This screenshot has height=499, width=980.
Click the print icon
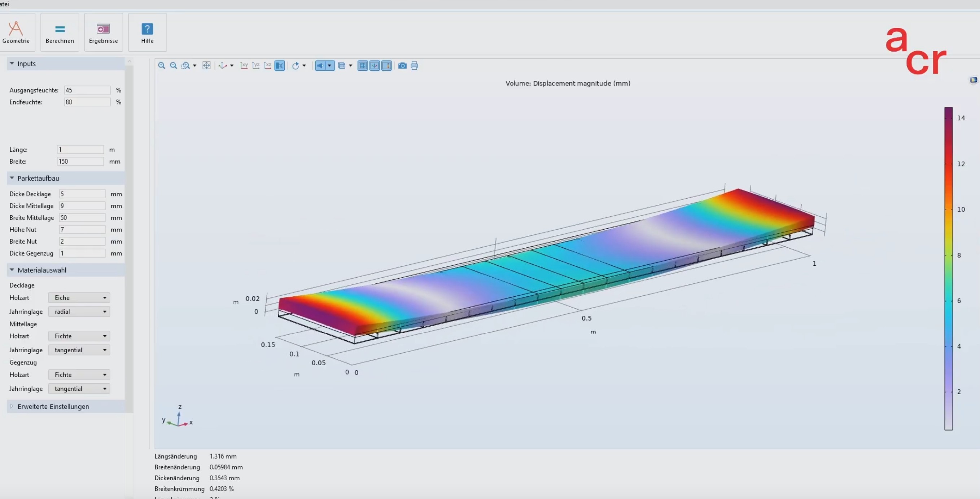pos(415,66)
